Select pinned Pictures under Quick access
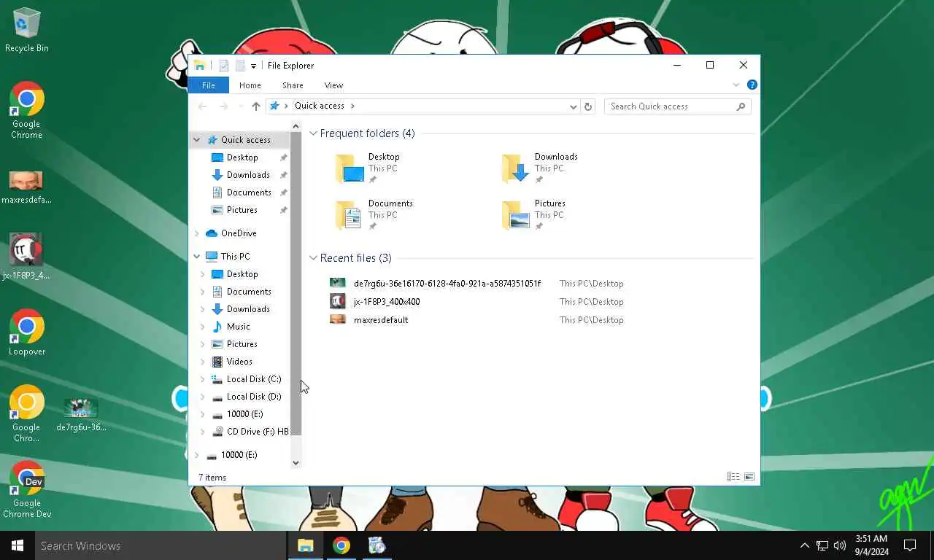 tap(242, 210)
